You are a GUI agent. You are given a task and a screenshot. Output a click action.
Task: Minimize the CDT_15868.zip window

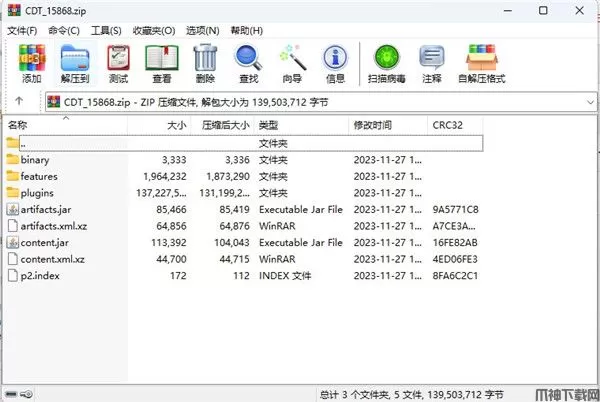pos(508,11)
